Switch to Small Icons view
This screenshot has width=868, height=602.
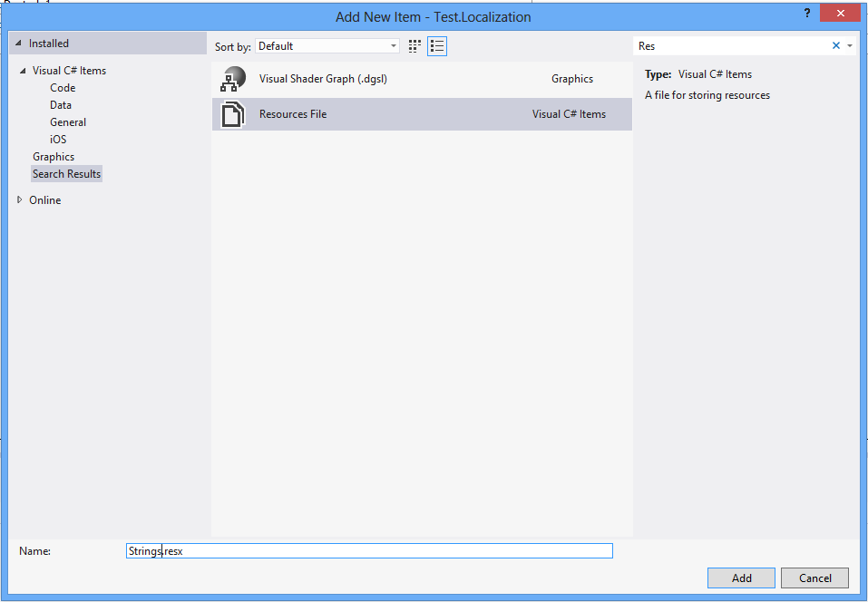point(437,45)
